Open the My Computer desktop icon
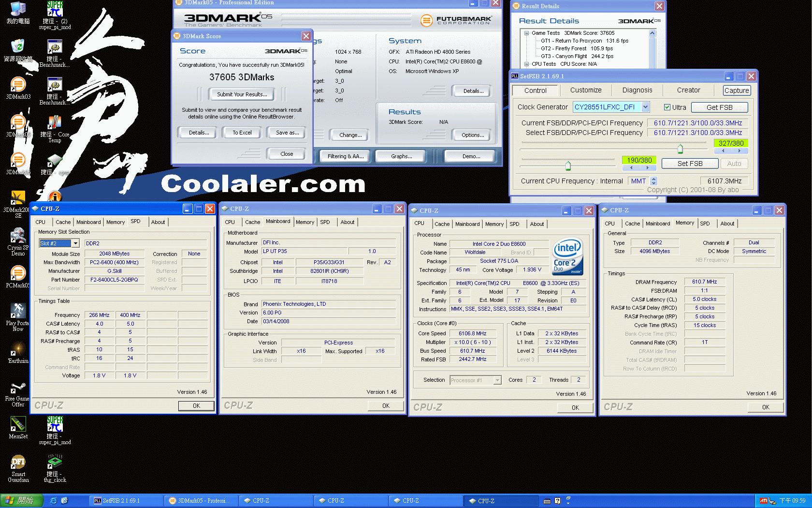Image resolution: width=812 pixels, height=508 pixels. click(x=18, y=13)
